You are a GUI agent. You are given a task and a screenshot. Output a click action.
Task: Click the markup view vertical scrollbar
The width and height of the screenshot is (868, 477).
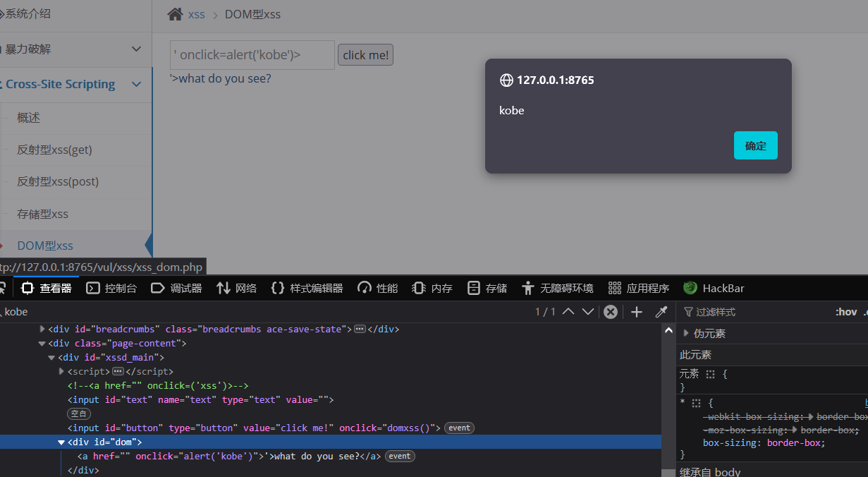pyautogui.click(x=668, y=400)
